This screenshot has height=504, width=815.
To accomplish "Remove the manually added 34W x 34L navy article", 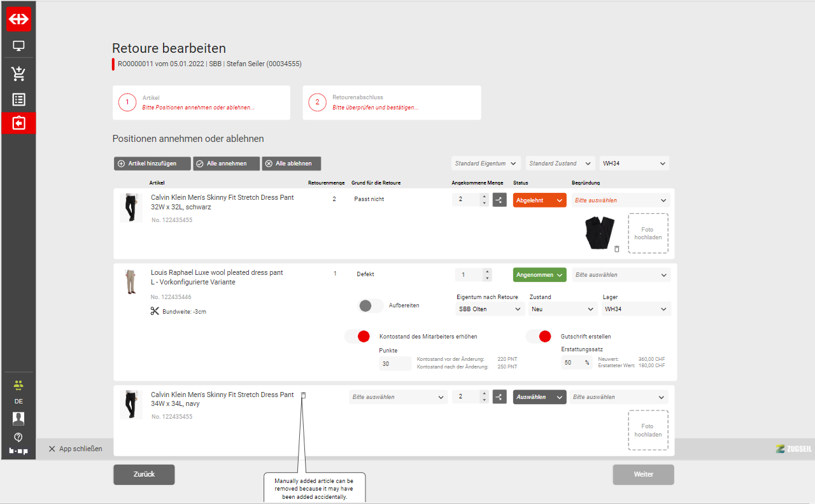I will [303, 395].
